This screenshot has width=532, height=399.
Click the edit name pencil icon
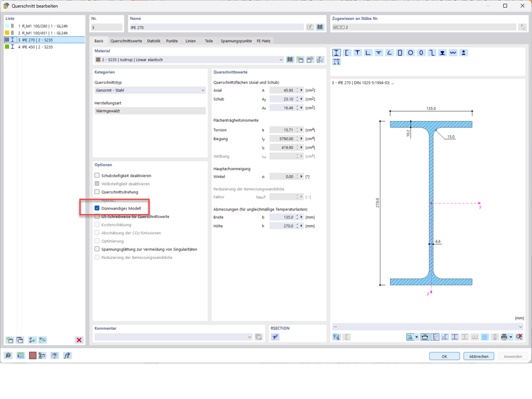tap(310, 27)
